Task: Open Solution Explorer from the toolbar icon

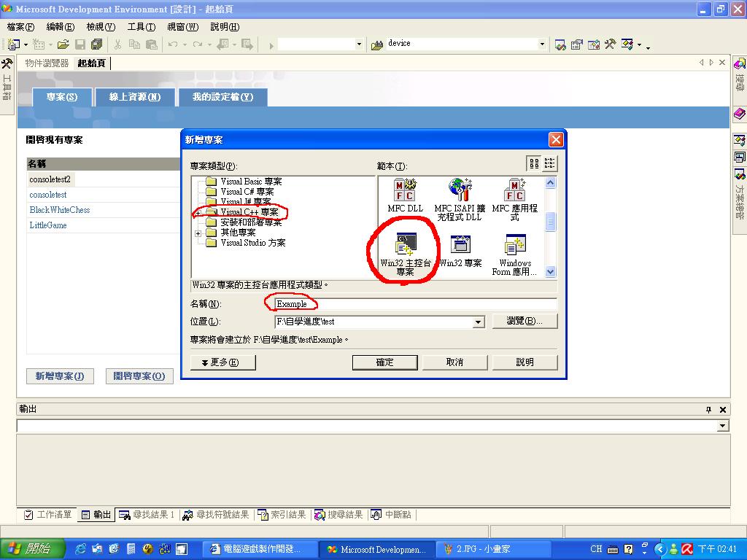Action: point(560,44)
